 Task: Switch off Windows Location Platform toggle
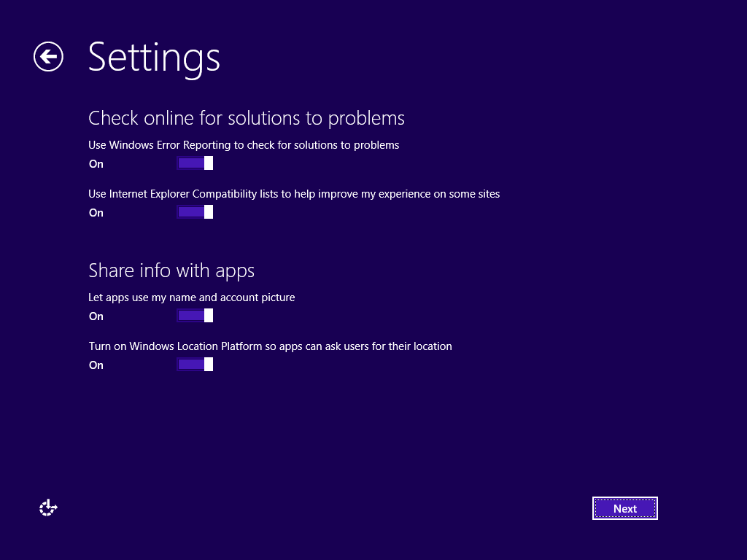coord(194,365)
